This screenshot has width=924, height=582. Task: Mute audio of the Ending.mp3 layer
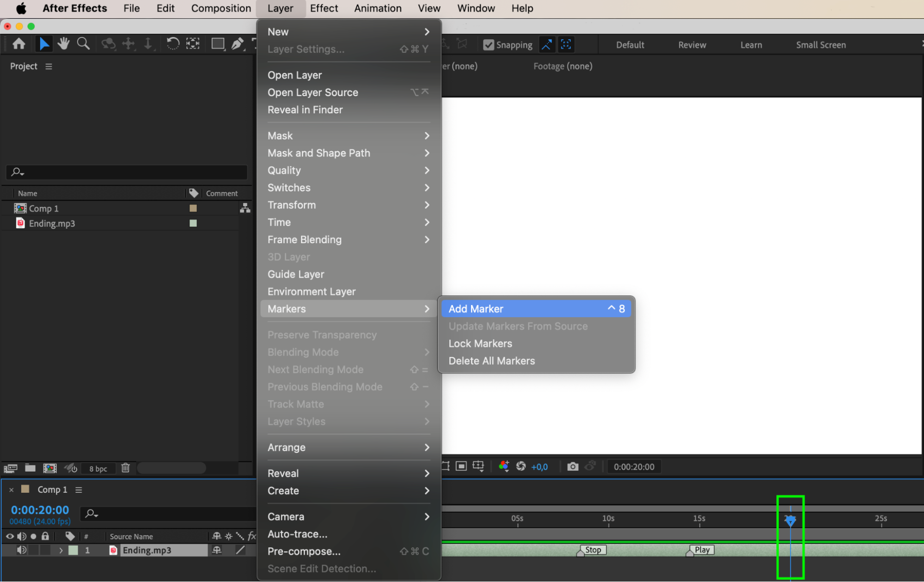coord(21,550)
